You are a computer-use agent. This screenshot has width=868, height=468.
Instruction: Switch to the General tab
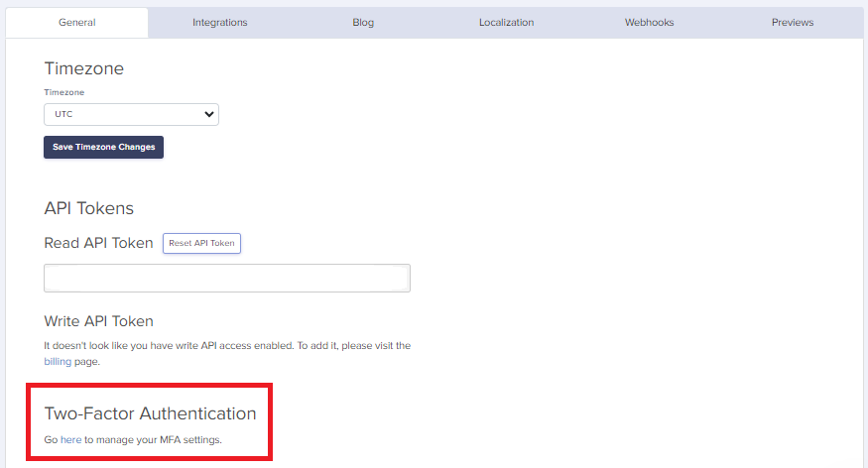pos(76,22)
